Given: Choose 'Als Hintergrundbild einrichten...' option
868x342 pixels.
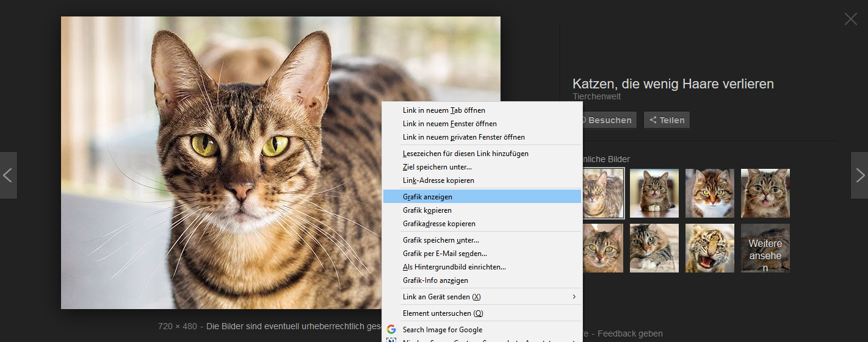Looking at the screenshot, I should pyautogui.click(x=454, y=267).
